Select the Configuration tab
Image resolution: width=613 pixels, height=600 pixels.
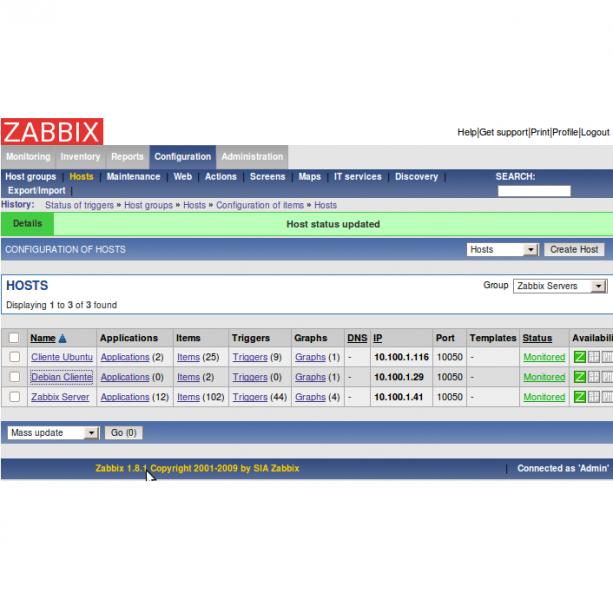183,157
